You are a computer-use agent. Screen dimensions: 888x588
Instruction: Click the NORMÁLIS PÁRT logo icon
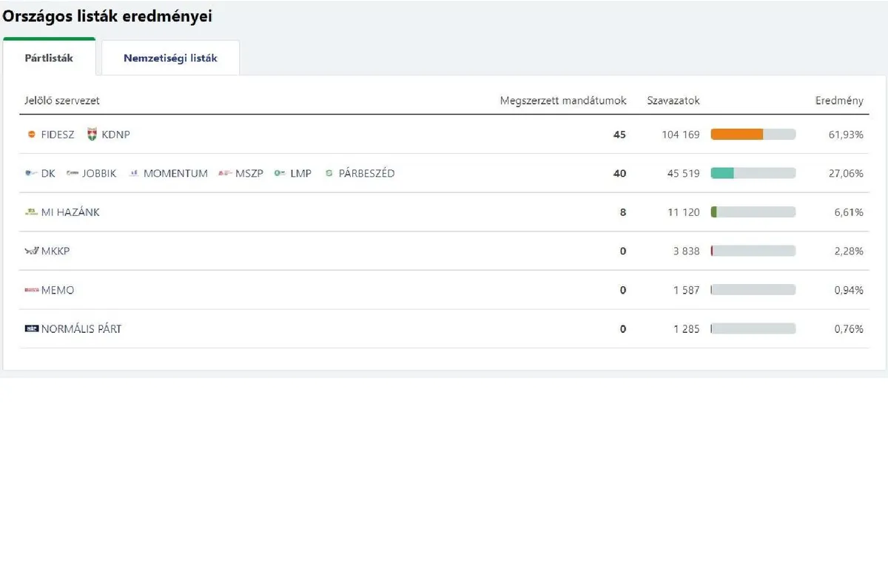[31, 329]
